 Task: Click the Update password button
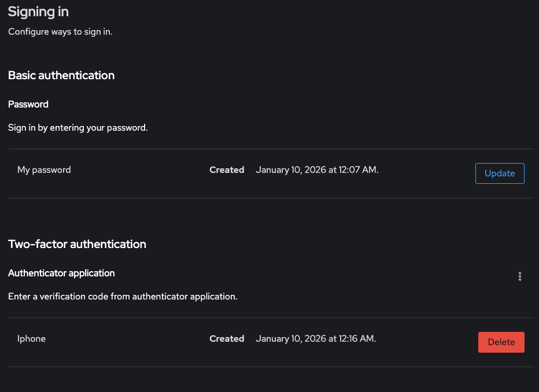coord(500,173)
